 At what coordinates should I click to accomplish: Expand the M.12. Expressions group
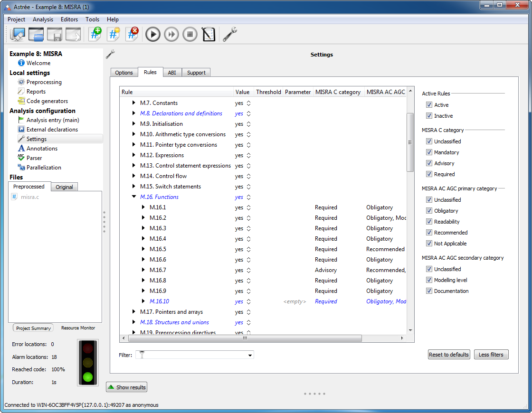pos(133,155)
